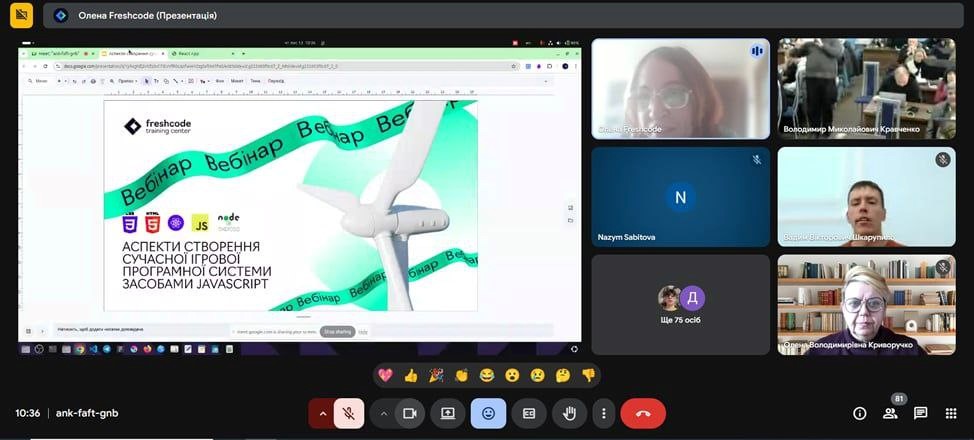The image size is (974, 440).
Task: Expand audio settings arrow beside microphone
Action: (x=322, y=413)
